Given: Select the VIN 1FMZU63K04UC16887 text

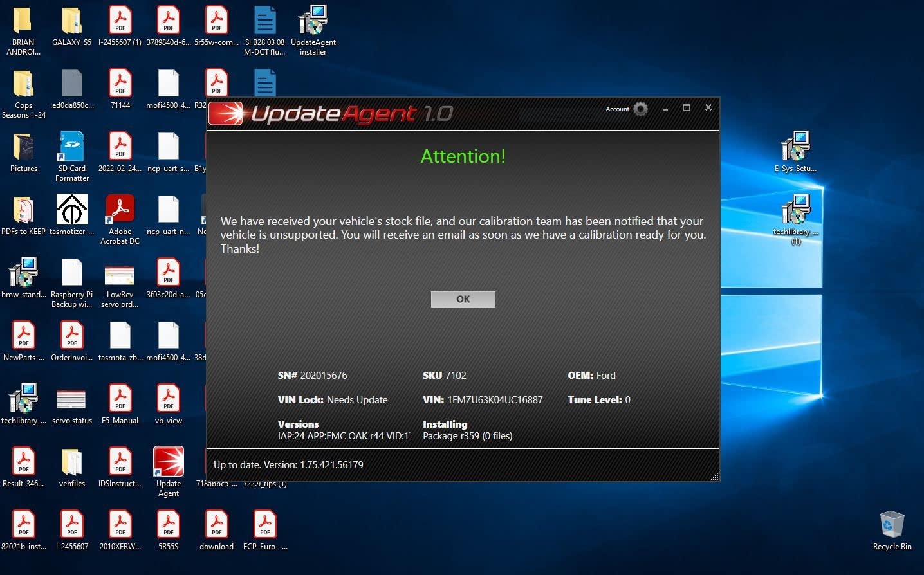Looking at the screenshot, I should click(483, 400).
